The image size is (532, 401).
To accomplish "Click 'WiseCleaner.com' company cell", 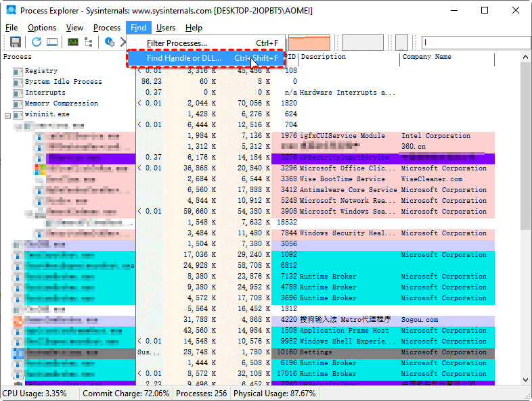I will point(432,179).
